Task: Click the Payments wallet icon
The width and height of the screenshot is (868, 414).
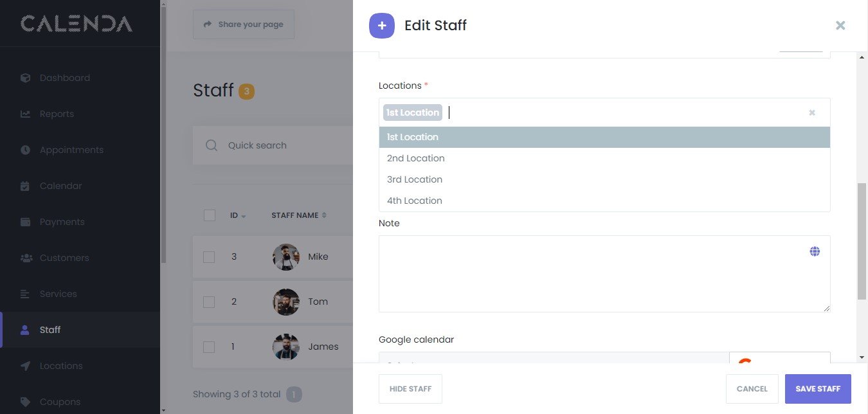Action: 25,222
